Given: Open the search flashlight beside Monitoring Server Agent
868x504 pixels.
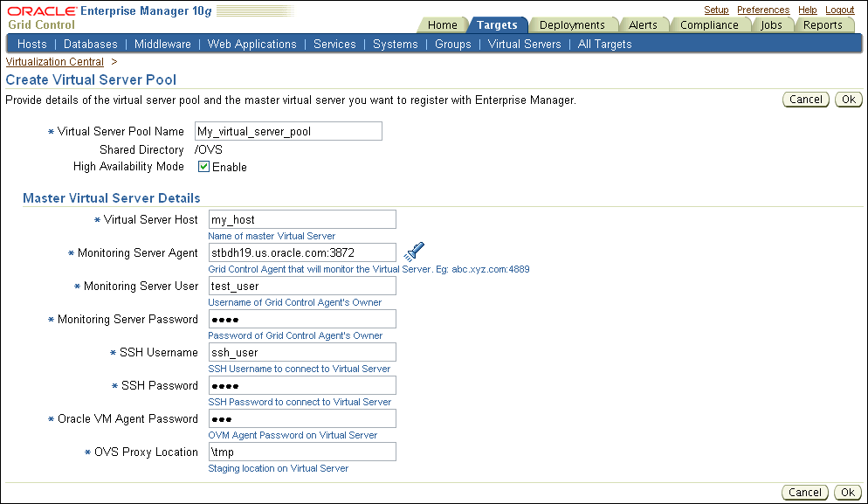Looking at the screenshot, I should 414,252.
